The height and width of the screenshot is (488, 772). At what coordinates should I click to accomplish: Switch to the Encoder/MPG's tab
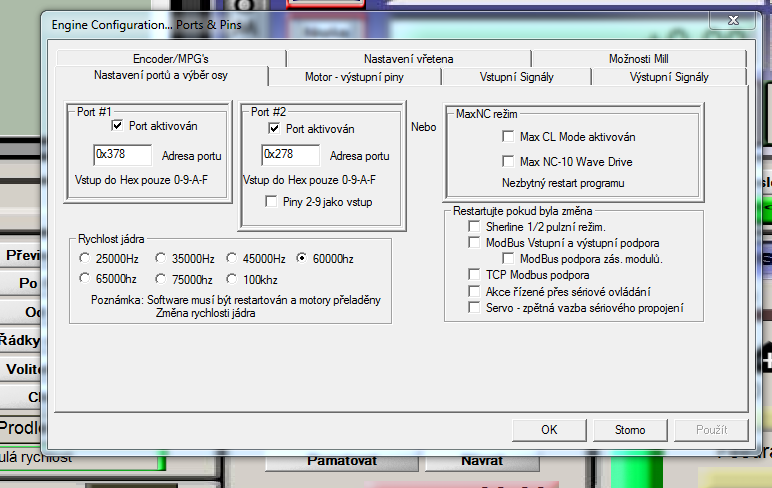pyautogui.click(x=170, y=59)
